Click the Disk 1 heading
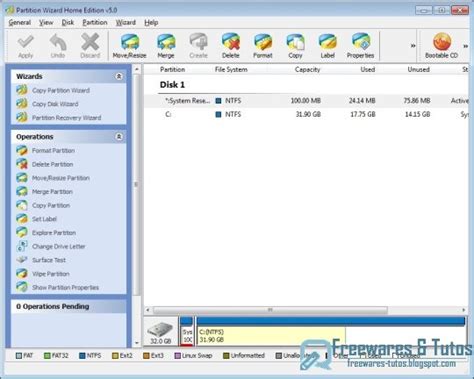This screenshot has height=379, width=474. pyautogui.click(x=172, y=85)
